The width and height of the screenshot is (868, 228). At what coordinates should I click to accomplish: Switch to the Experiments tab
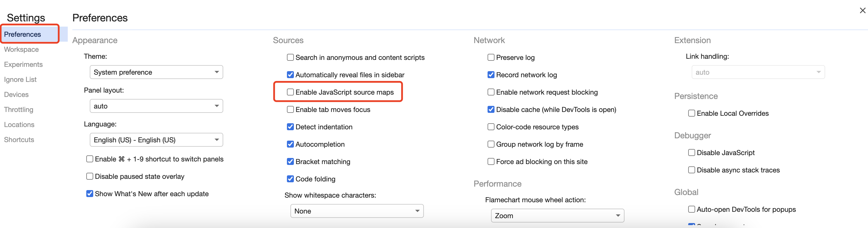tap(23, 64)
